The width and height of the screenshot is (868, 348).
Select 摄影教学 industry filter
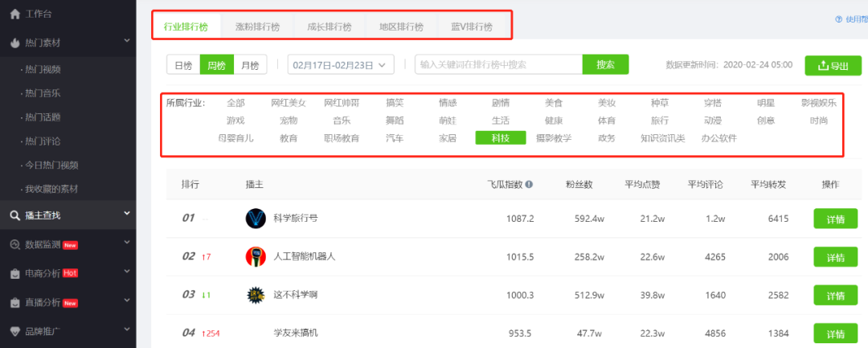[x=554, y=138]
